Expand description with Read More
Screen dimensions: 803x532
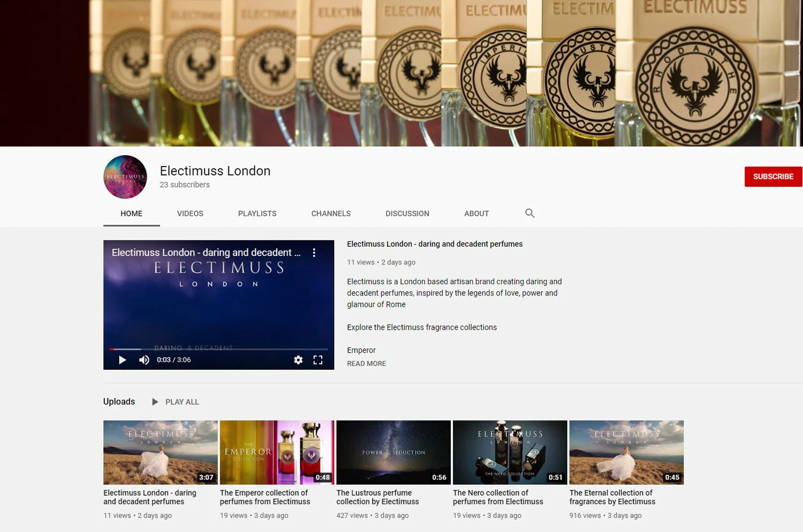(366, 363)
